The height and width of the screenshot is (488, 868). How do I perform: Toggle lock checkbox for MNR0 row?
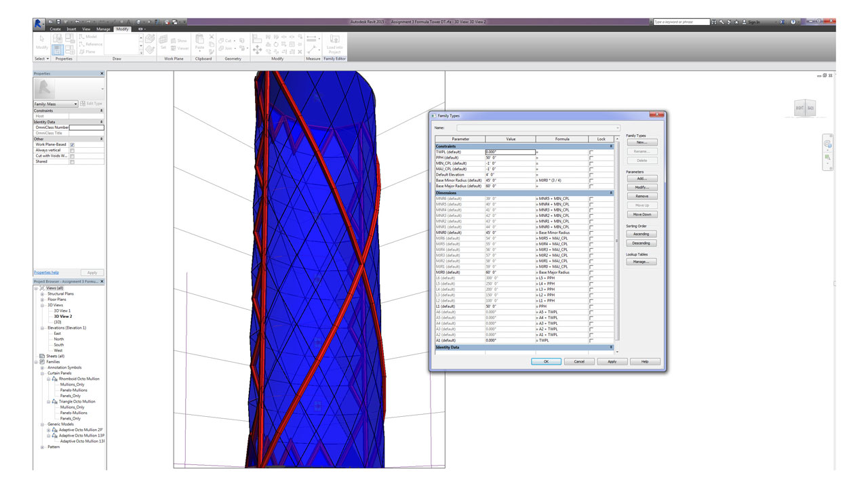591,232
